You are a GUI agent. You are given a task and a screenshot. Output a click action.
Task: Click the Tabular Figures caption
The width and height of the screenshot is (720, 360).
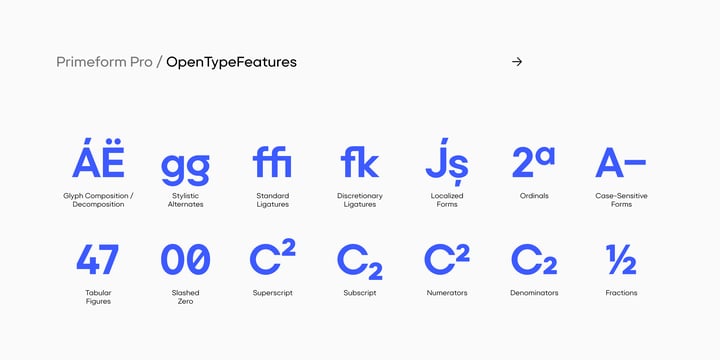coord(98,297)
